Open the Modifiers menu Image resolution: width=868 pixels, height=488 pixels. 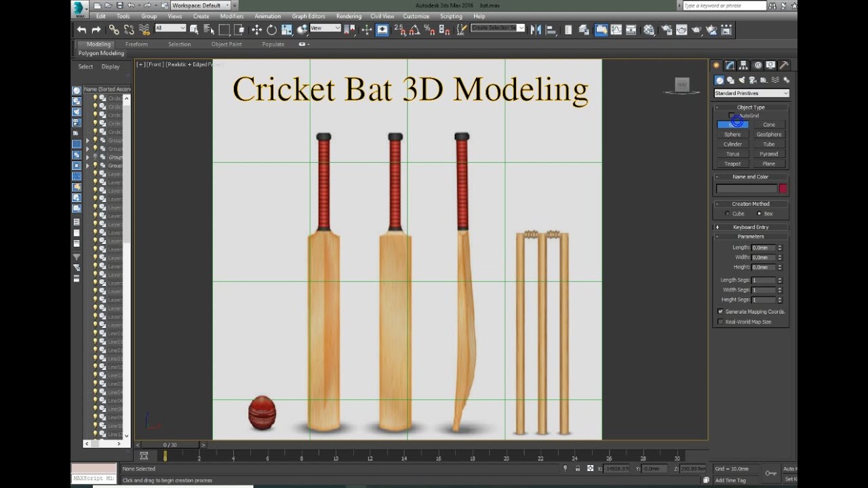pos(232,16)
